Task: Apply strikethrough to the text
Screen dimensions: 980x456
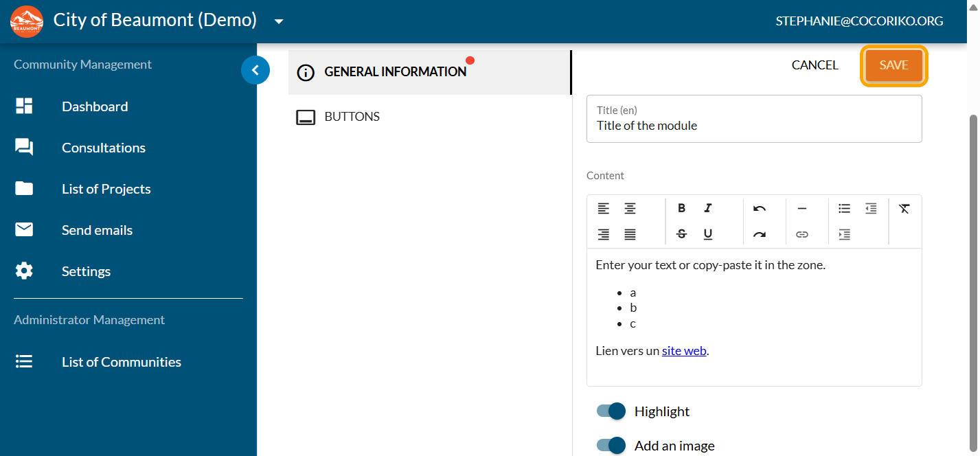Action: (681, 234)
